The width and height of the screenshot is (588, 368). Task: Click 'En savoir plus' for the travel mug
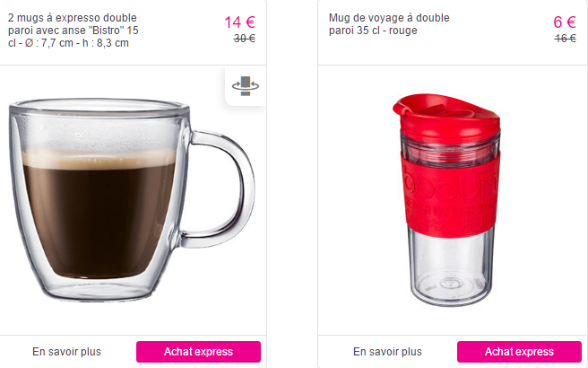(x=387, y=352)
